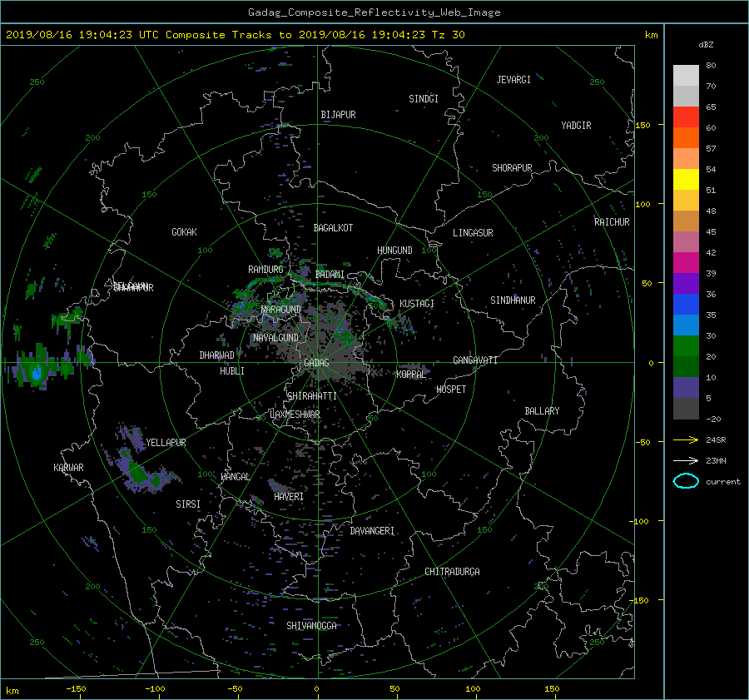Select the SHIRAHATTI city label

pos(312,395)
